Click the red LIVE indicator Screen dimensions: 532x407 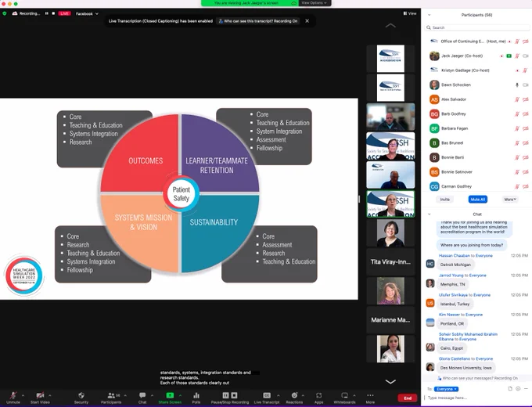coord(64,13)
